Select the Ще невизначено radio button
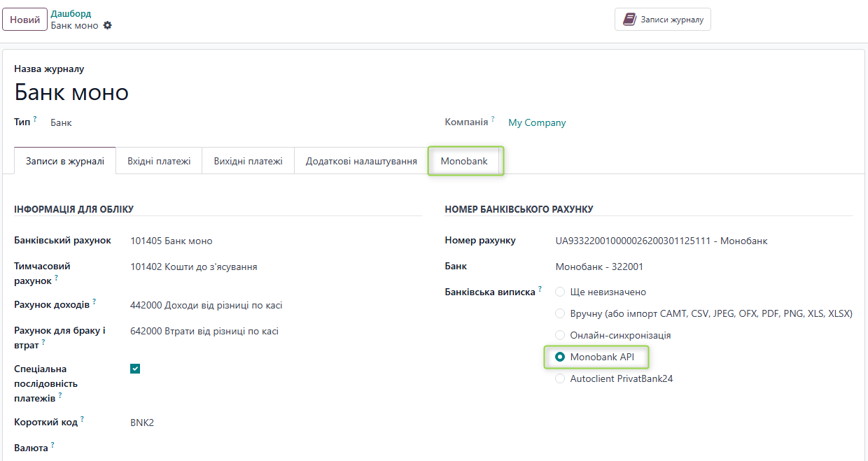The image size is (868, 461). 560,292
